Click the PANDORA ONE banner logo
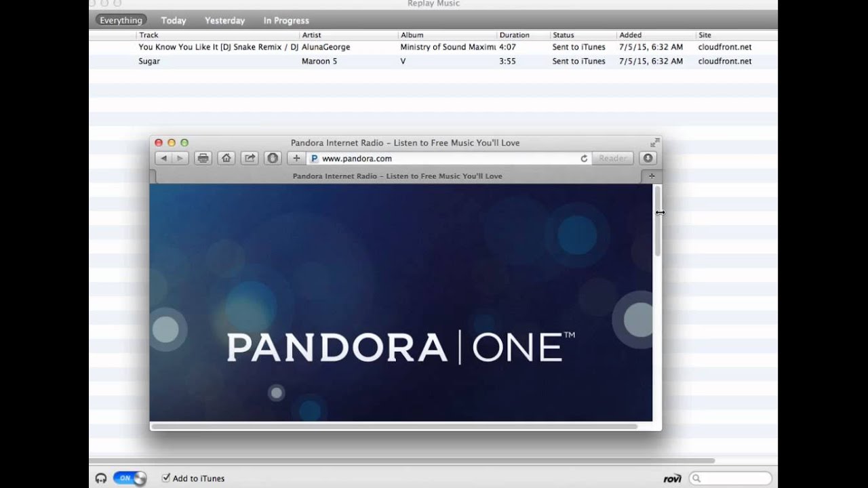This screenshot has width=868, height=488. coord(400,347)
